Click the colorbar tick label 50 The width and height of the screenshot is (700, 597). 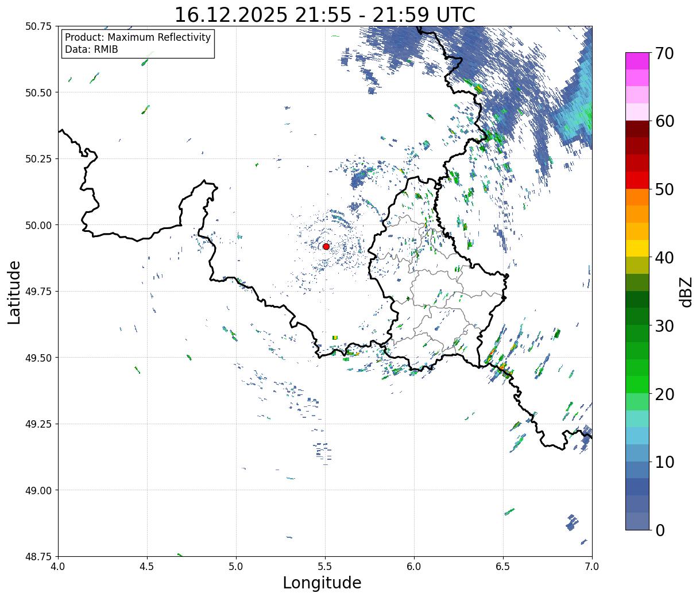coord(664,189)
